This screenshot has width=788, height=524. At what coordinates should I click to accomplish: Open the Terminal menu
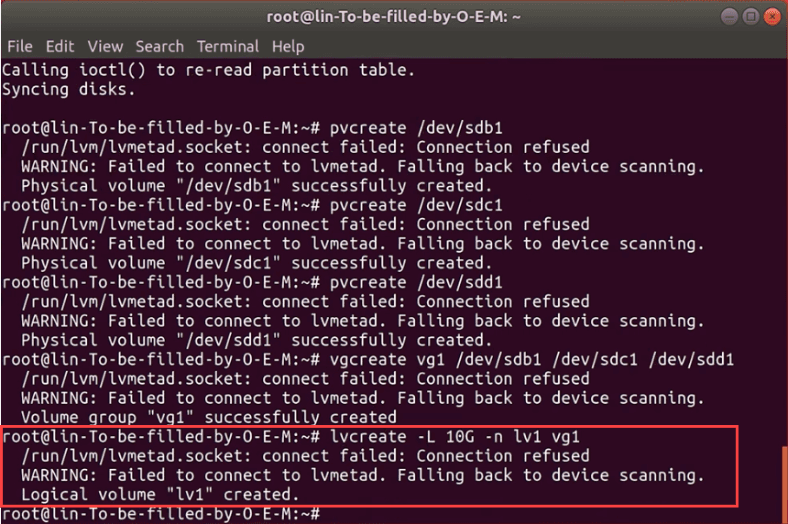tap(228, 46)
